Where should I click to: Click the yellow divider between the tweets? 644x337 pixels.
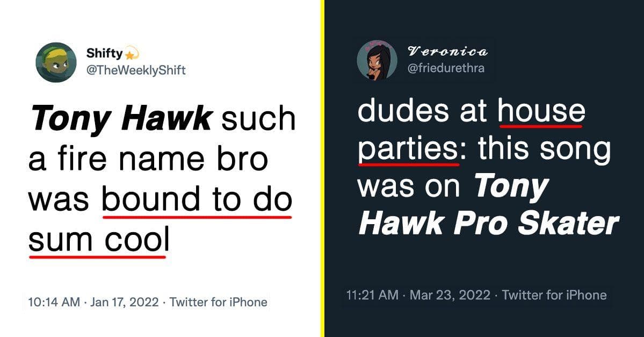(x=323, y=168)
